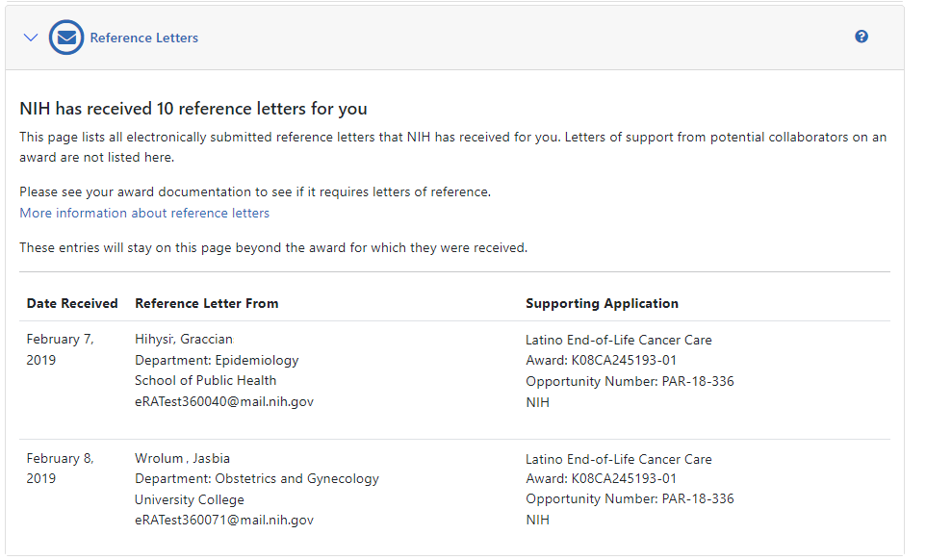926x560 pixels.
Task: Select the February 7, 2019 date cell
Action: (60, 349)
